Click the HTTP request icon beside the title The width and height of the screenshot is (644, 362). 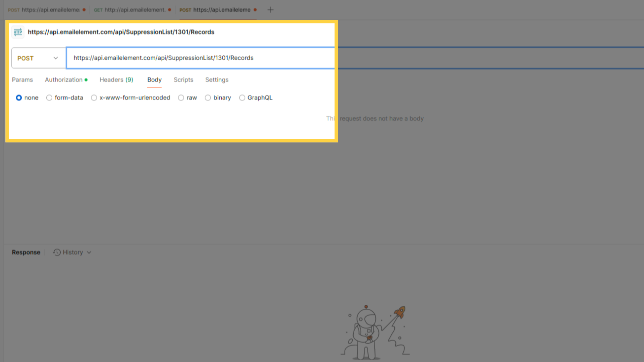click(x=18, y=32)
